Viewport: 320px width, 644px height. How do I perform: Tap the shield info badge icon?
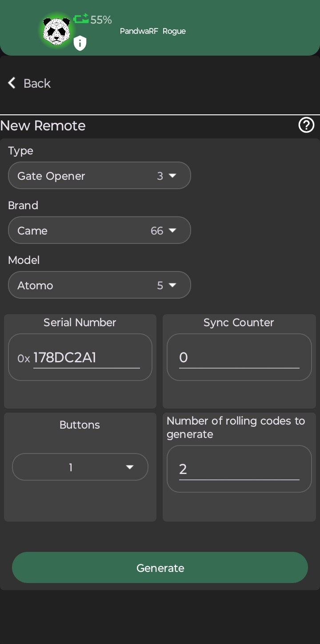80,43
